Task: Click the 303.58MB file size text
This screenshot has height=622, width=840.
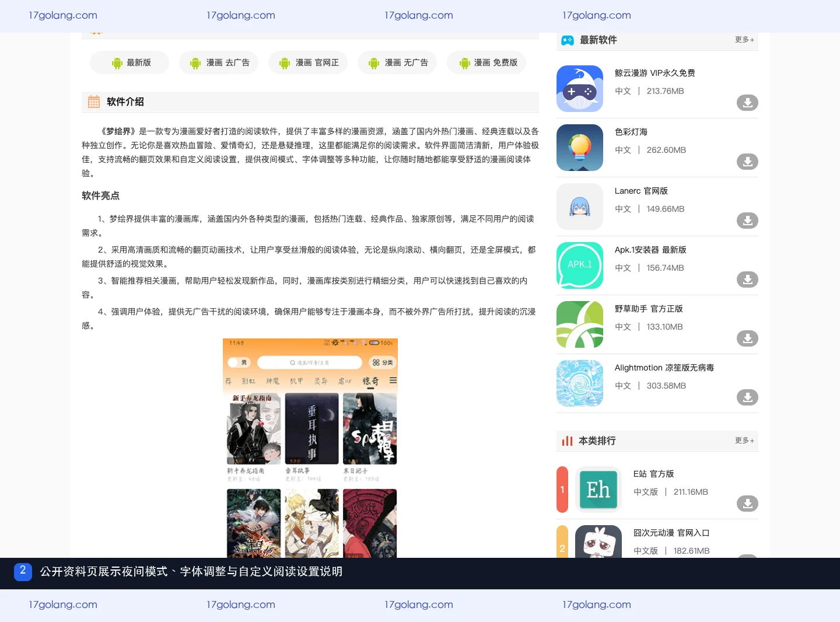Action: coord(666,386)
